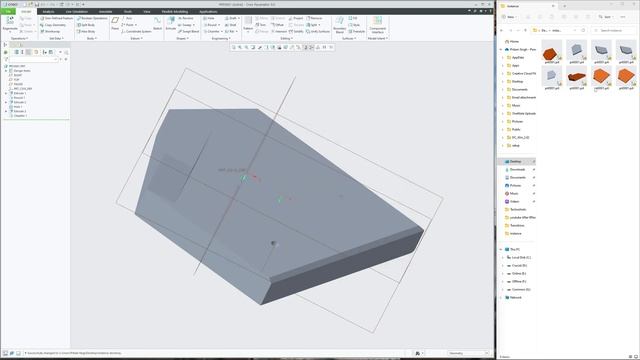Select Round 1 in model tree
Viewport: 640px width, 360px height.
(x=19, y=98)
